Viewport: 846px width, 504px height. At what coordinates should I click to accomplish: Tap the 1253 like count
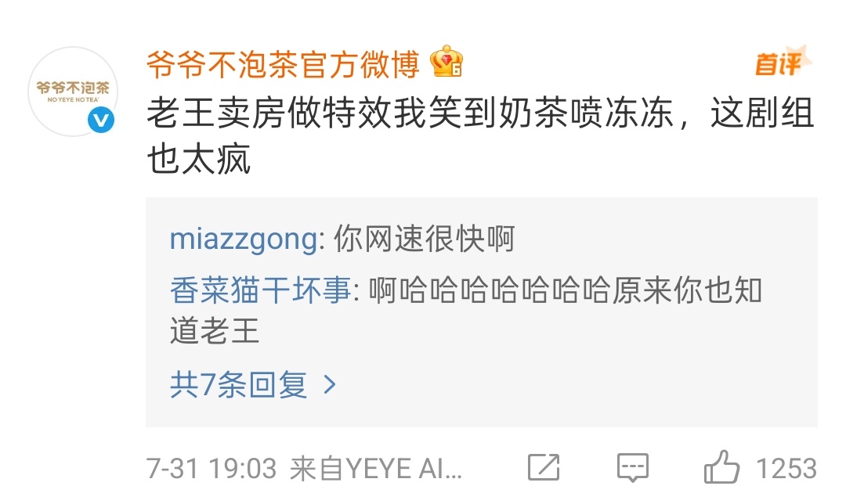point(786,468)
